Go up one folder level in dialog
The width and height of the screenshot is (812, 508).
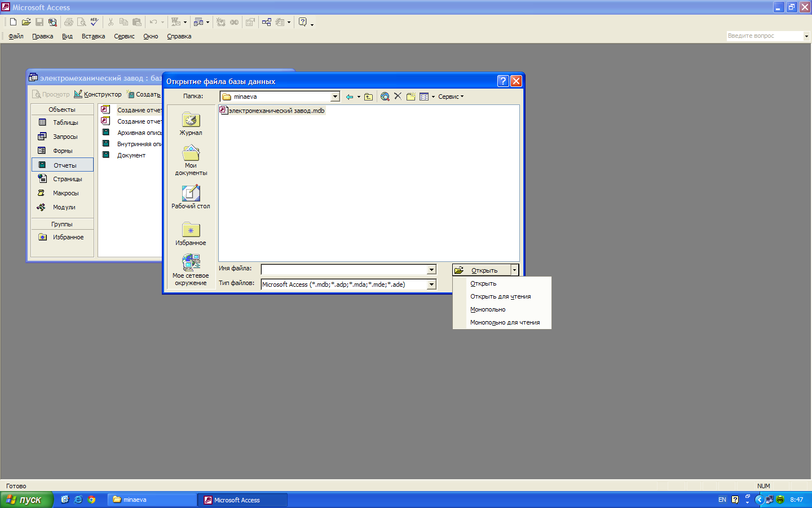coord(368,97)
